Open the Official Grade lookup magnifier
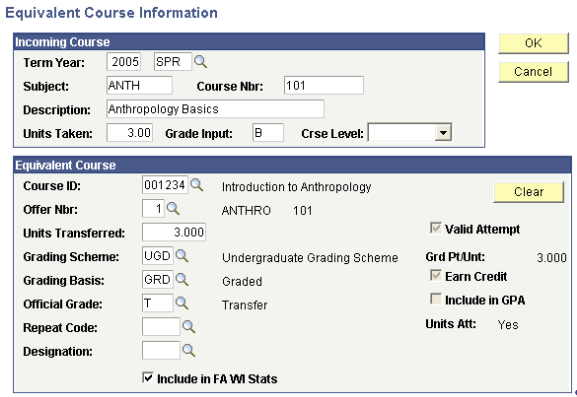Image resolution: width=577 pixels, height=397 pixels. click(x=182, y=303)
